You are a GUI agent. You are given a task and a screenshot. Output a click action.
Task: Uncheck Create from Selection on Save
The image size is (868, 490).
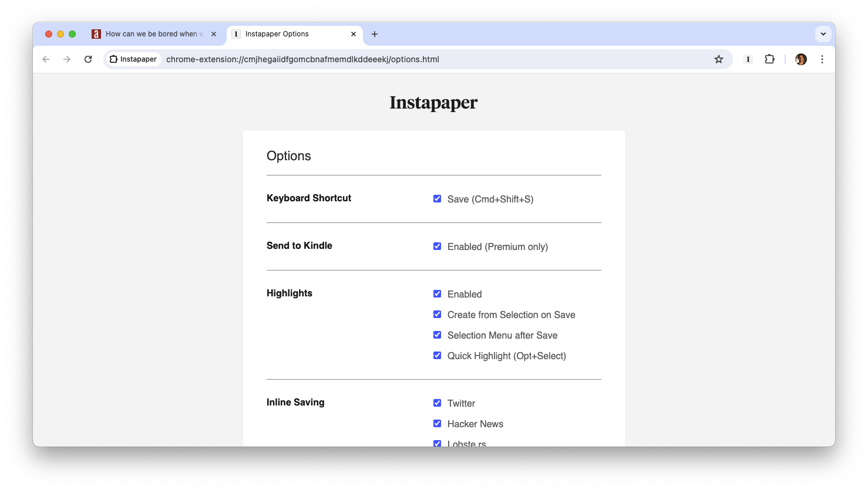437,315
